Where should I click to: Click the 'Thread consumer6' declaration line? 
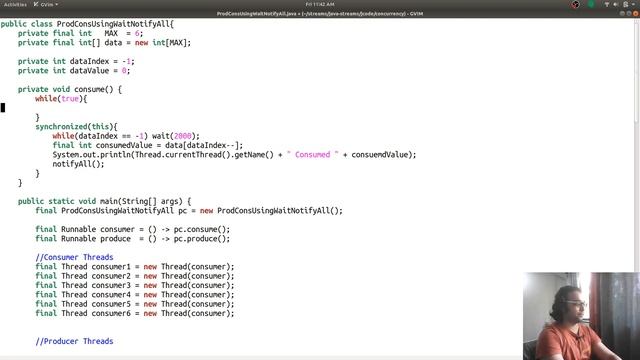pyautogui.click(x=135, y=314)
